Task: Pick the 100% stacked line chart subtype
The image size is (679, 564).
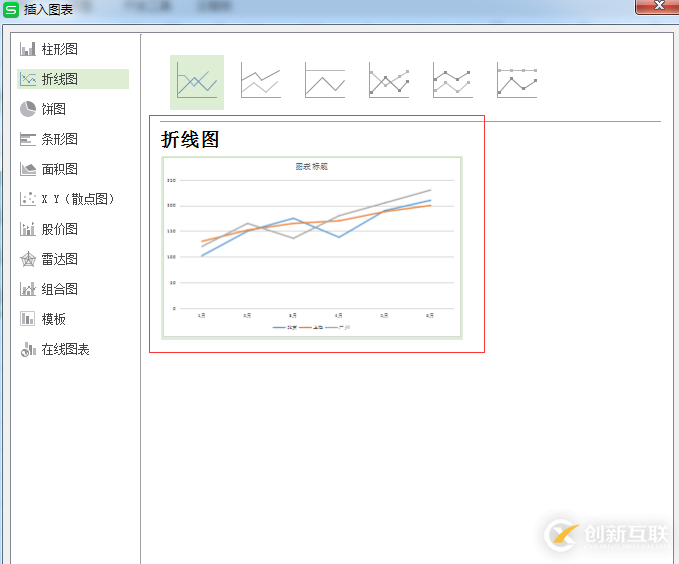Action: pyautogui.click(x=325, y=82)
